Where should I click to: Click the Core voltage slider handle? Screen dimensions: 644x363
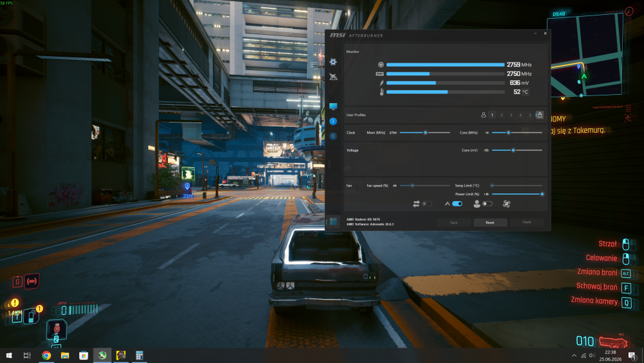coord(513,150)
